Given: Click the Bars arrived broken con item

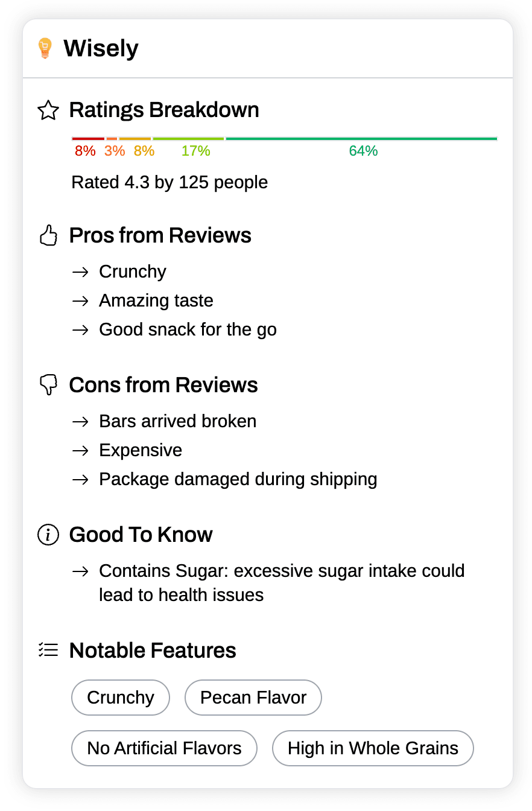Looking at the screenshot, I should (178, 421).
